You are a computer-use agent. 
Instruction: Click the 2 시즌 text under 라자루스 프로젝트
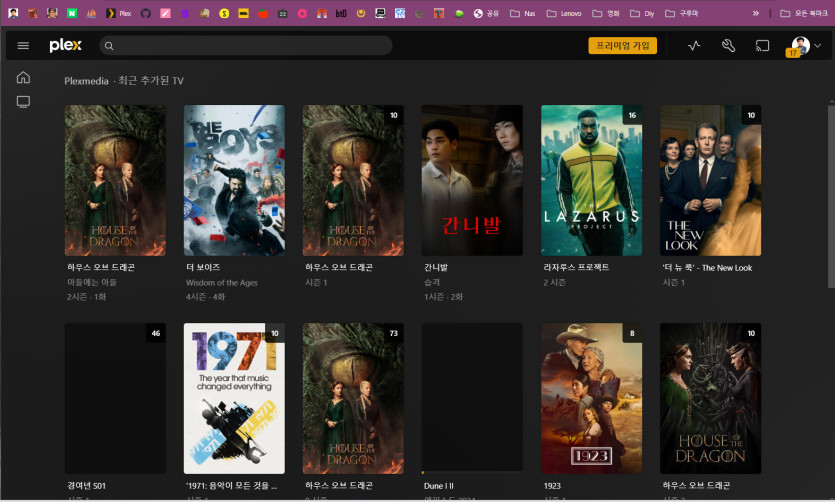[554, 282]
